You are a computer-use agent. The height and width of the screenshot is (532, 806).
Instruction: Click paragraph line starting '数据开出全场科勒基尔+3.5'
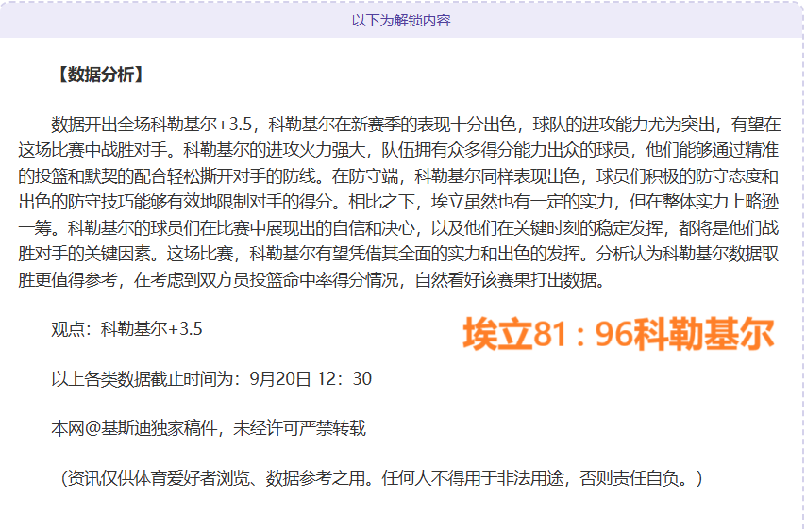tap(416, 125)
